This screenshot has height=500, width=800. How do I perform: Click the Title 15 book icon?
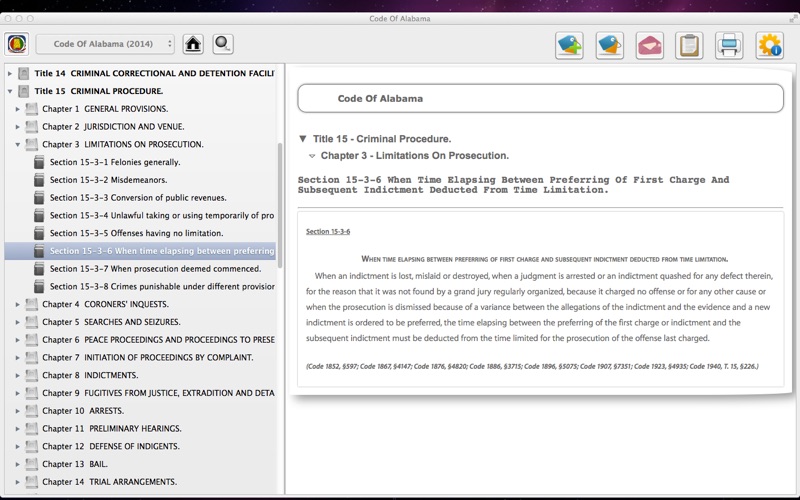point(23,91)
